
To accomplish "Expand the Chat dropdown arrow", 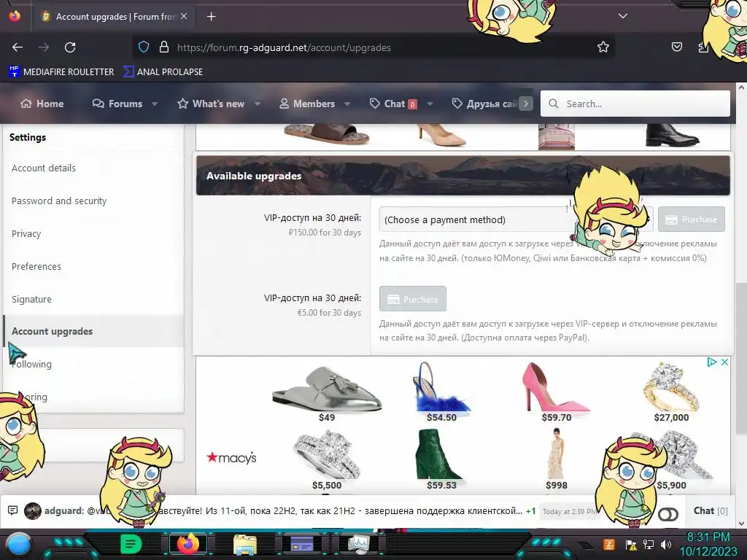I will [x=430, y=104].
